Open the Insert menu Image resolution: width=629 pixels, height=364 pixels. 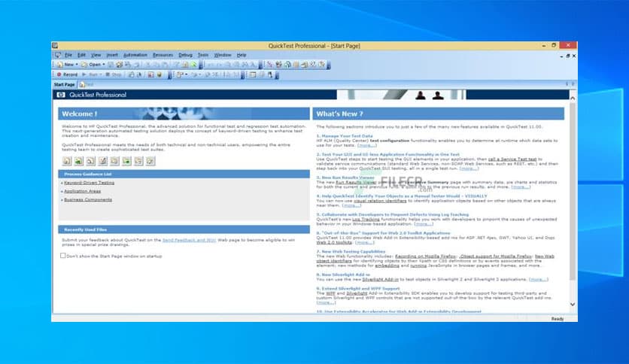112,55
